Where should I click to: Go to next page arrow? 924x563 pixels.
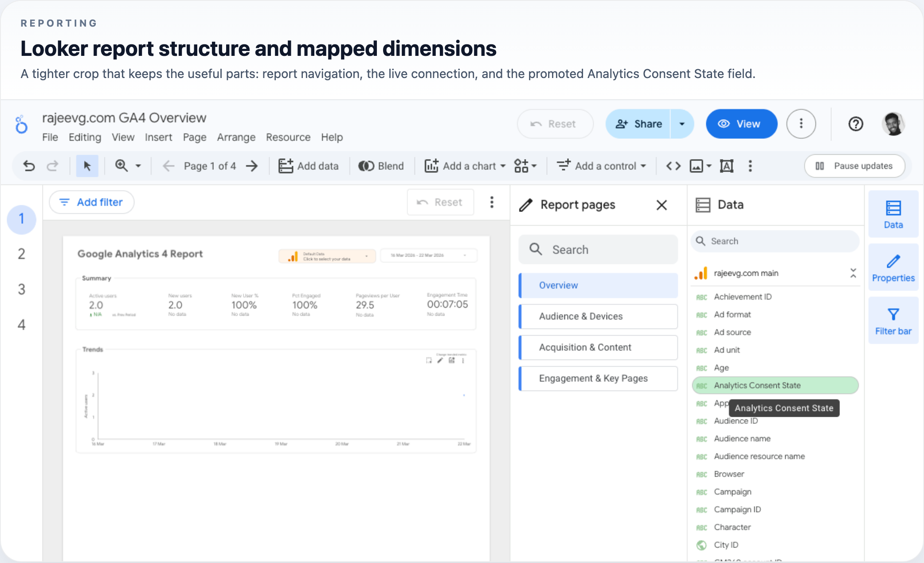252,166
